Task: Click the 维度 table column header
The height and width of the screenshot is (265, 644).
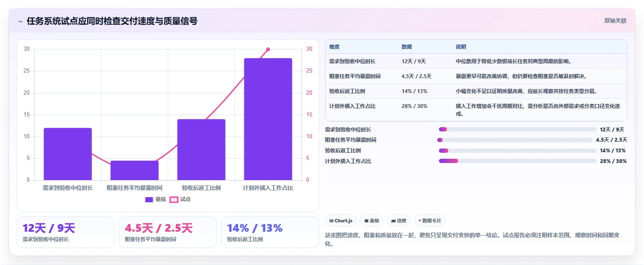Action: click(334, 47)
